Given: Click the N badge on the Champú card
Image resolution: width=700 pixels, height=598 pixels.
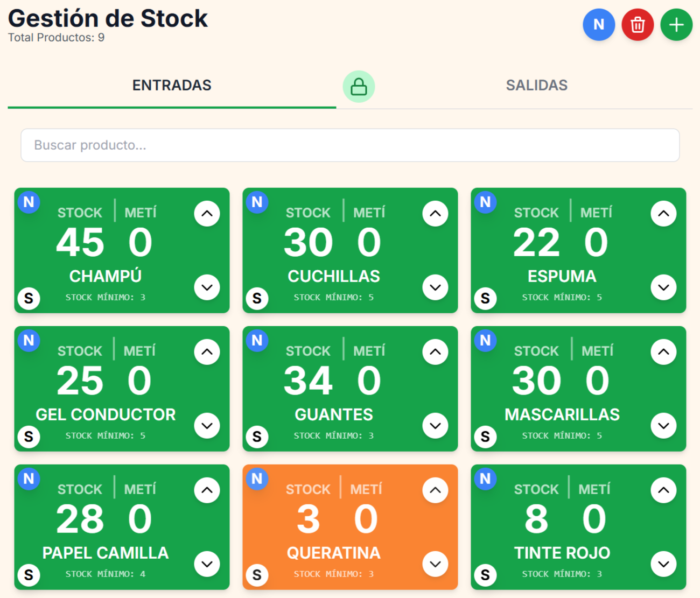Looking at the screenshot, I should [x=29, y=202].
